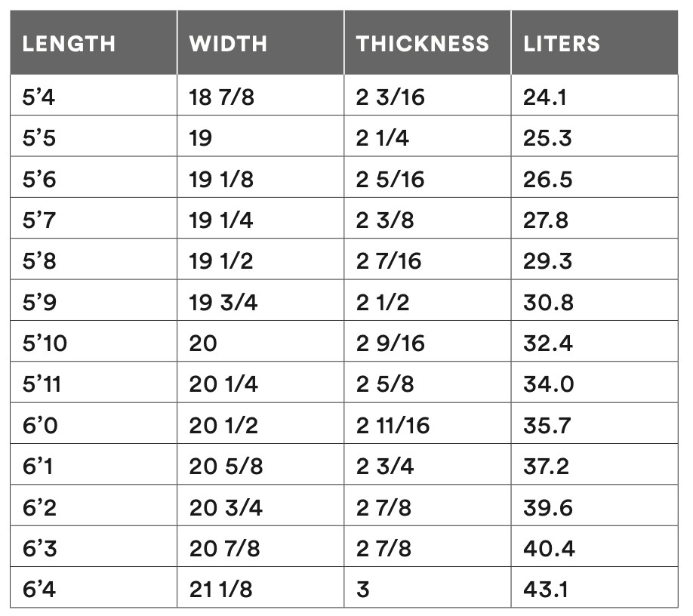Click the 19 1/4 width cell
693x616 pixels.
[x=221, y=220]
